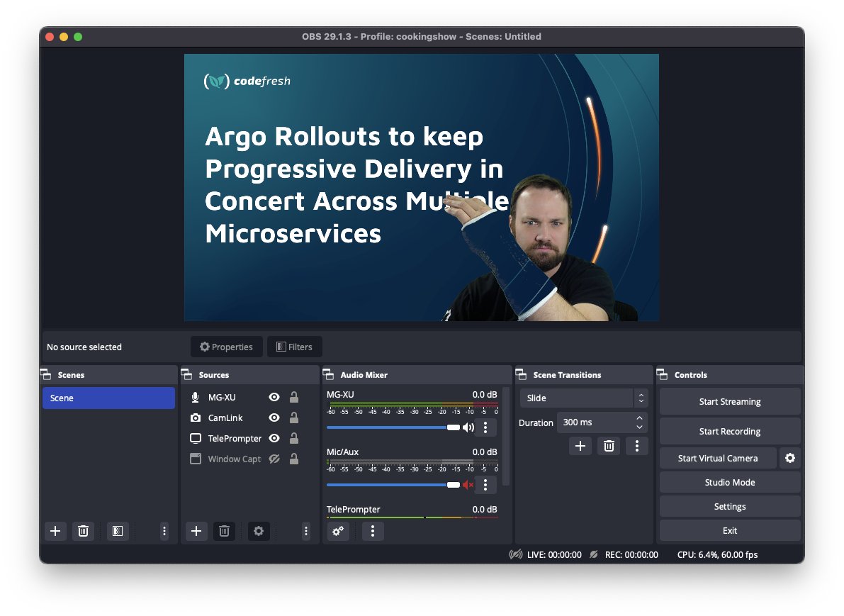Open Scenes panel three-dot menu
Screen dimensions: 844x616
pyautogui.click(x=164, y=531)
